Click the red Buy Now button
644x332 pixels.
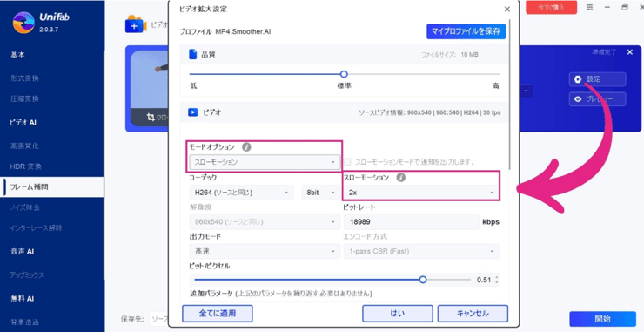[551, 7]
